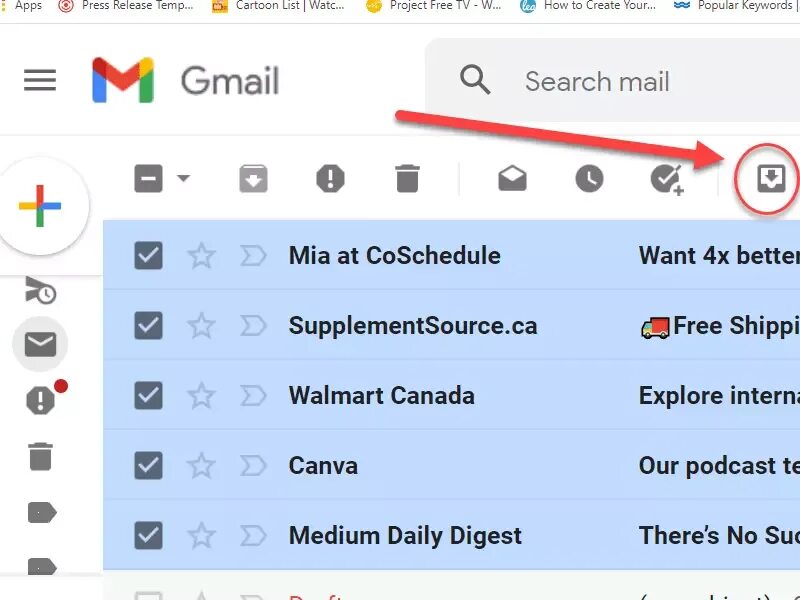
Task: Report selected emails as spam
Action: tap(331, 179)
